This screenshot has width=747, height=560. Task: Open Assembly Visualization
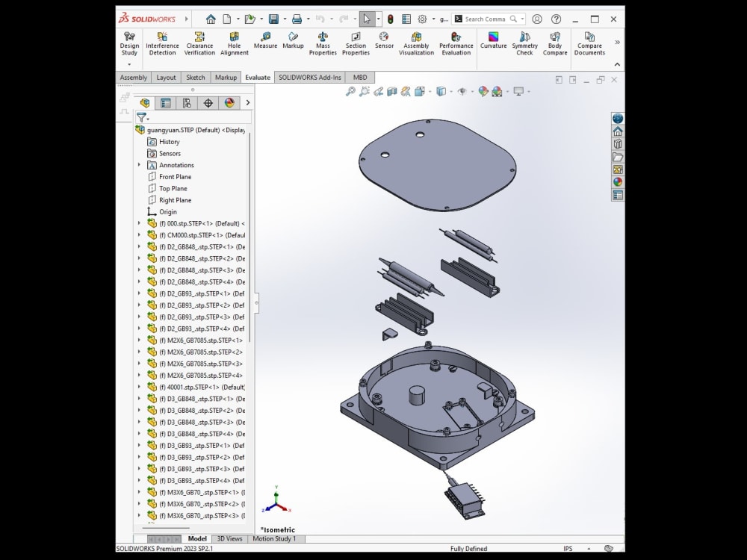416,44
